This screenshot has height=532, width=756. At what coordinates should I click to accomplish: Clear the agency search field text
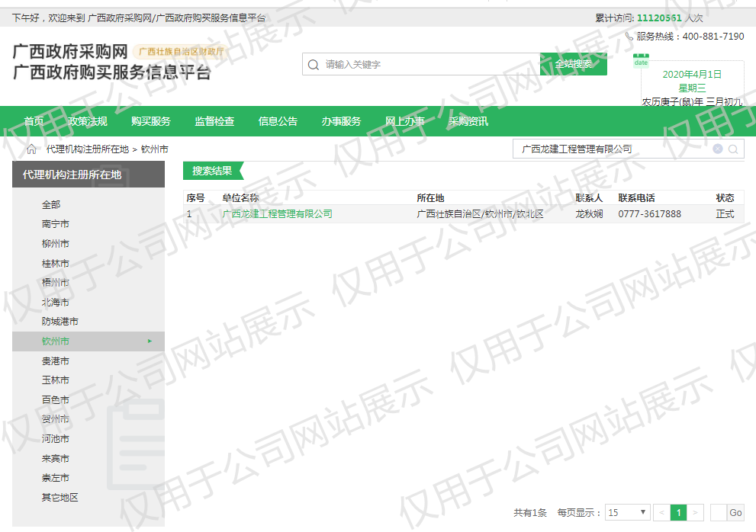(717, 149)
